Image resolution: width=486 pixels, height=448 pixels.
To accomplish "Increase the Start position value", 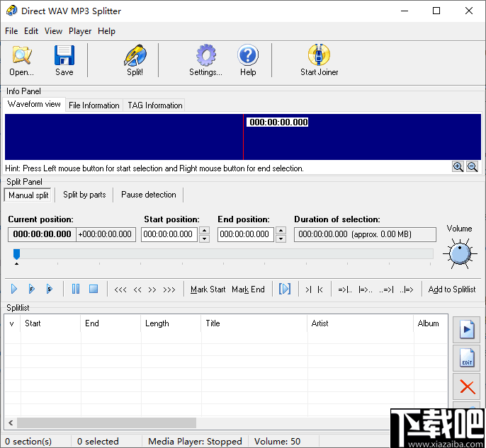I will point(204,231).
